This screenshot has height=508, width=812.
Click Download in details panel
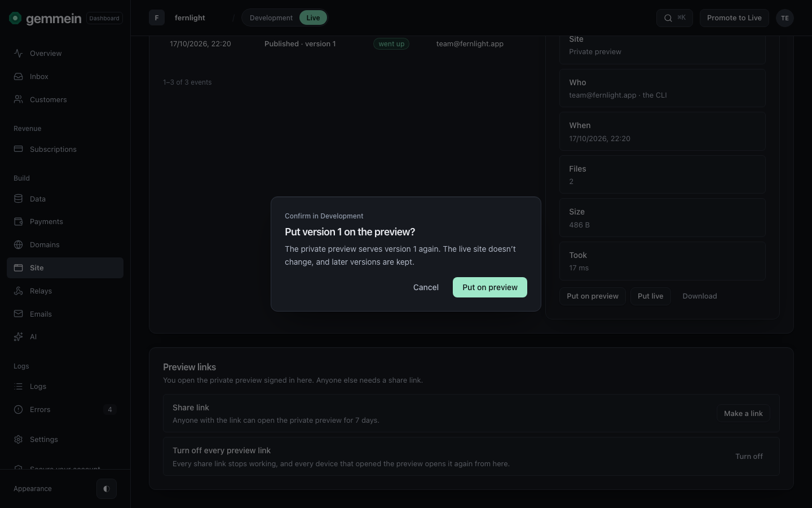(700, 296)
